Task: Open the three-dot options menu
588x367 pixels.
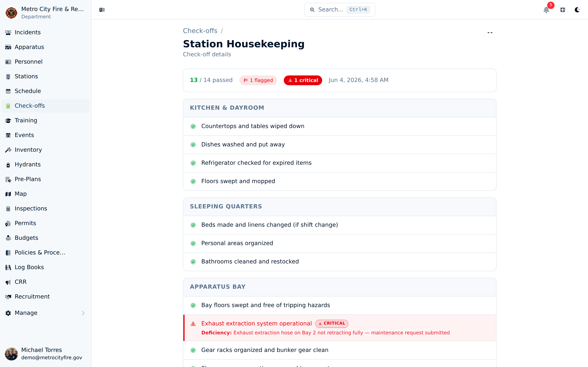Action: [x=490, y=33]
